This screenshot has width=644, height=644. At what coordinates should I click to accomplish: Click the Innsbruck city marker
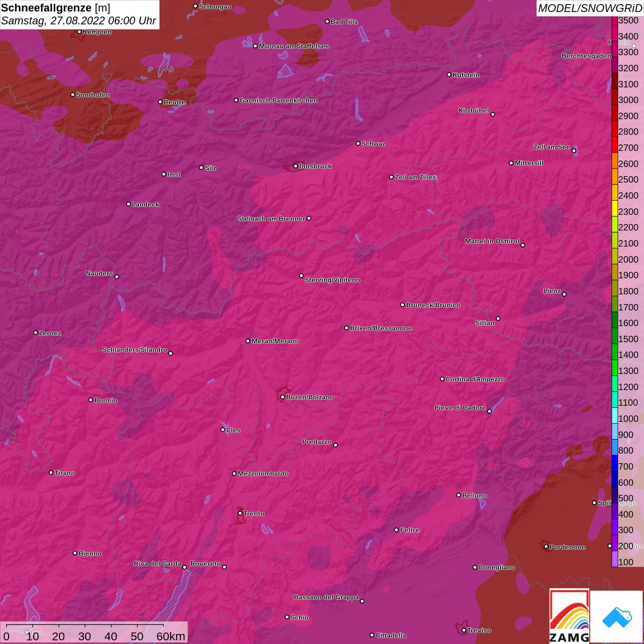(x=295, y=166)
